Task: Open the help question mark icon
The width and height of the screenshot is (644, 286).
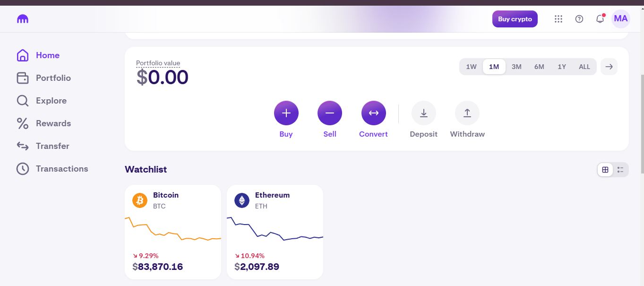Action: (x=579, y=19)
